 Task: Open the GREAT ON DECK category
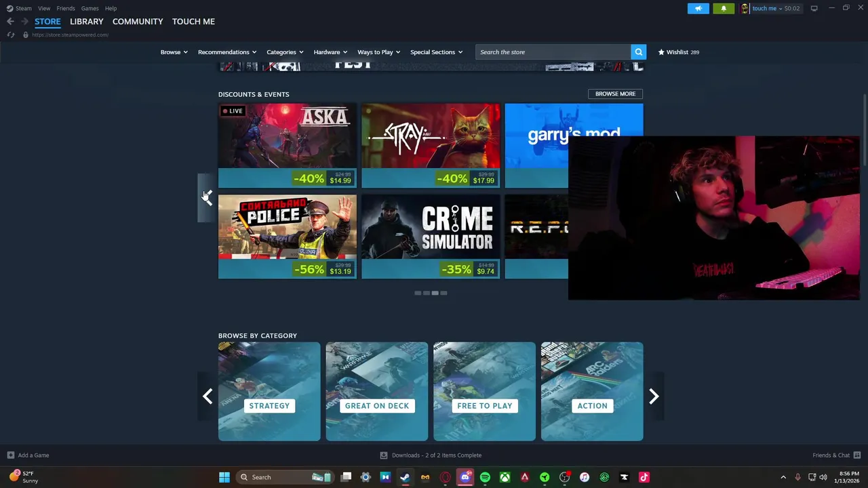377,392
